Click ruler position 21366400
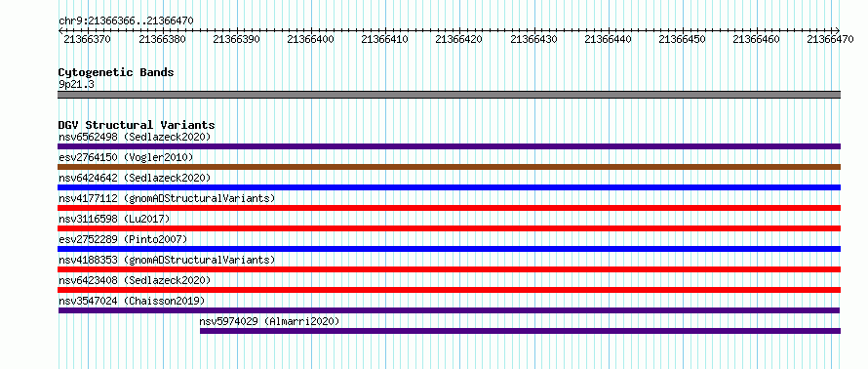Screen dimensions: 868x369 (x=310, y=39)
